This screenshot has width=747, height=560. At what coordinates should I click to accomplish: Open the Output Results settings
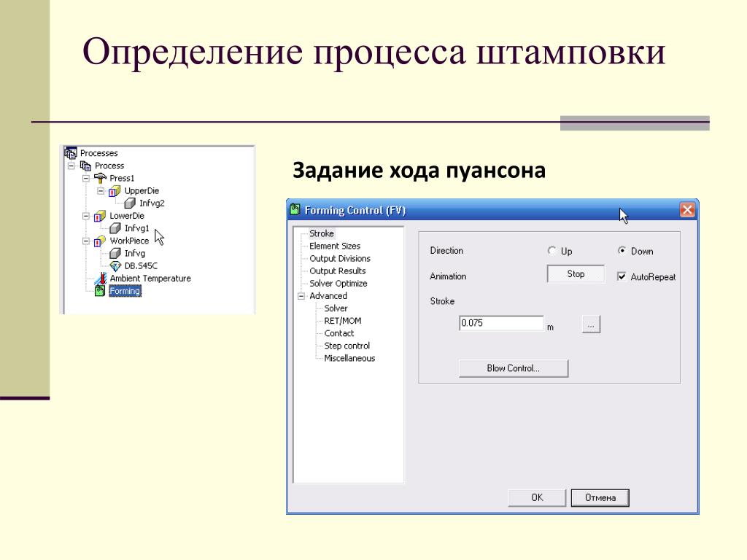click(x=337, y=271)
